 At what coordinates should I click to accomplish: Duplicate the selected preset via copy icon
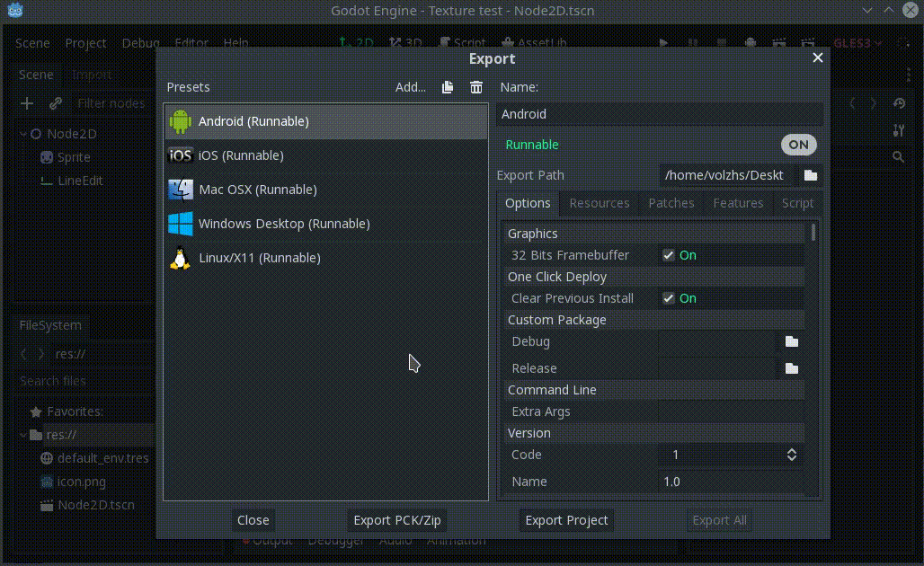point(447,87)
